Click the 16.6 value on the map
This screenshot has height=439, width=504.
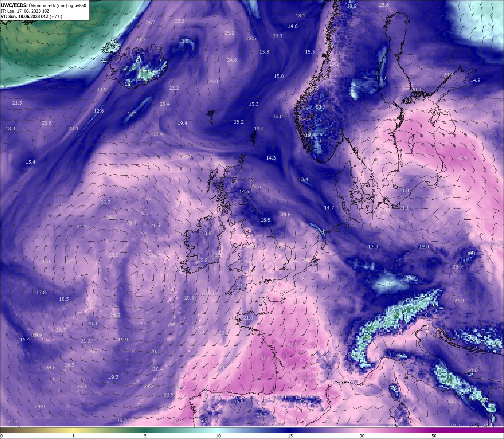click(x=278, y=117)
